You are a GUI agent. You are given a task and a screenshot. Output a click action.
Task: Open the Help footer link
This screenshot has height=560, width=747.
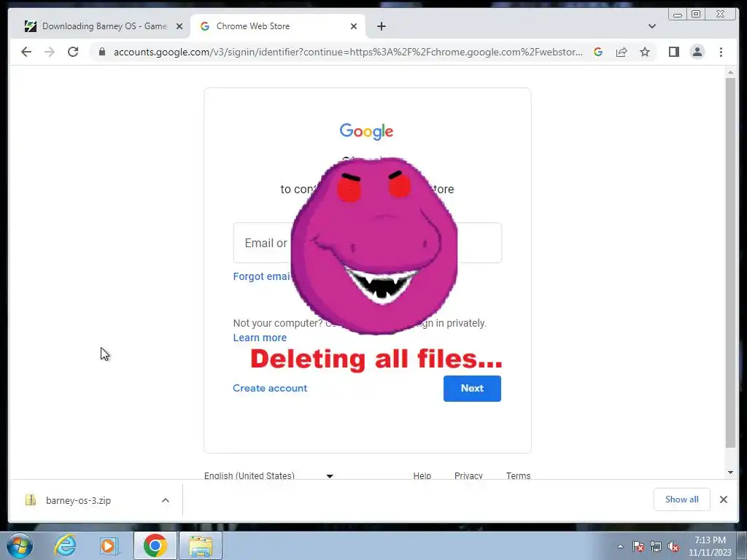click(422, 475)
